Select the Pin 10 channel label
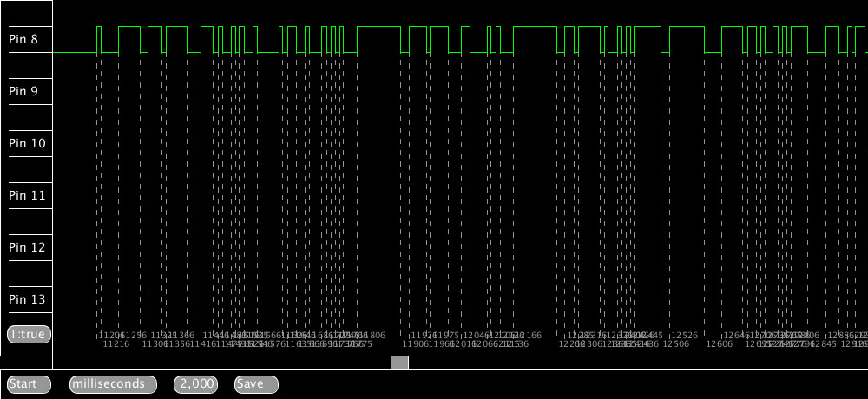This screenshot has width=868, height=399. click(27, 143)
